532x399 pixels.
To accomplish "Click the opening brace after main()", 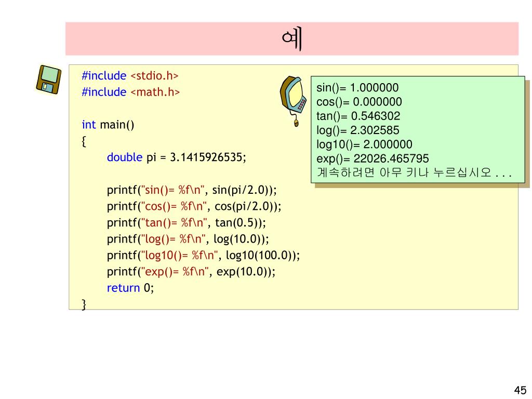I will coord(84,141).
